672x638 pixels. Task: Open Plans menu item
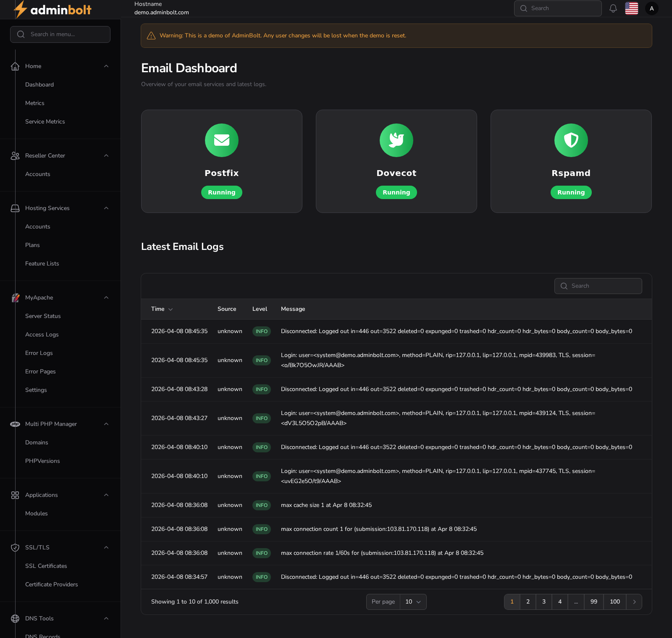tap(32, 245)
